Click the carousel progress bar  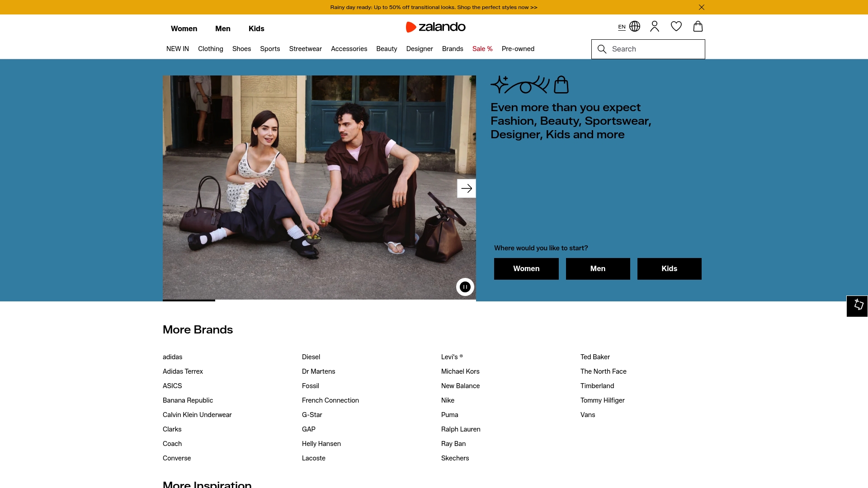(319, 300)
